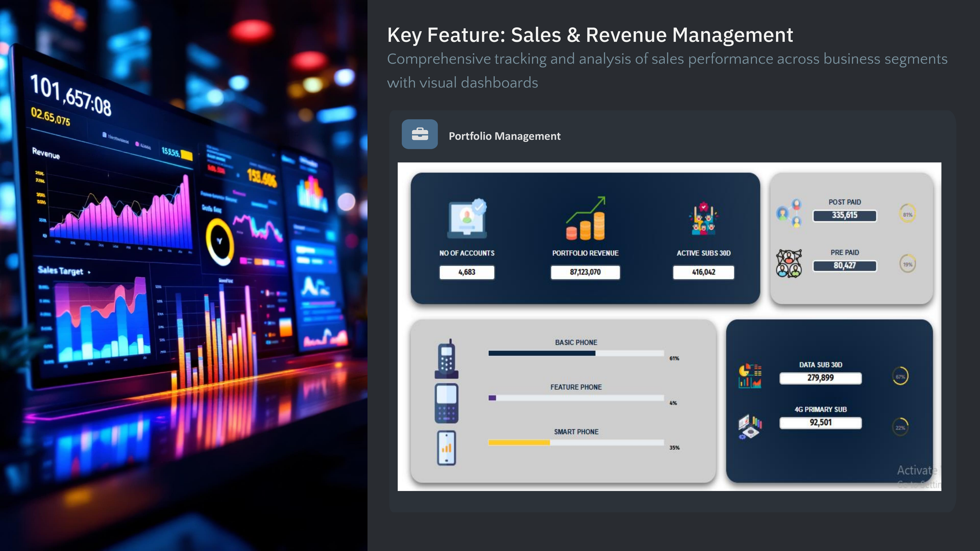
Task: Click the Portfolio Revenue coins chart icon
Action: (586, 218)
